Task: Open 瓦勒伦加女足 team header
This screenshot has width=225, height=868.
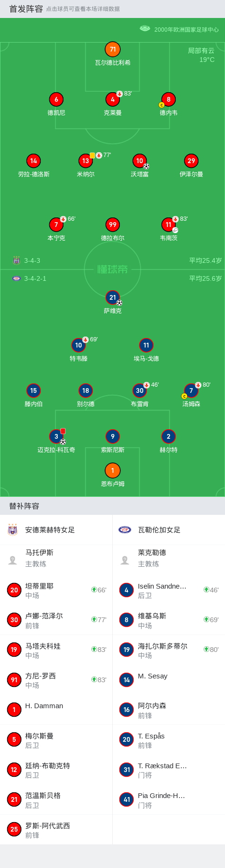Action: click(x=169, y=530)
